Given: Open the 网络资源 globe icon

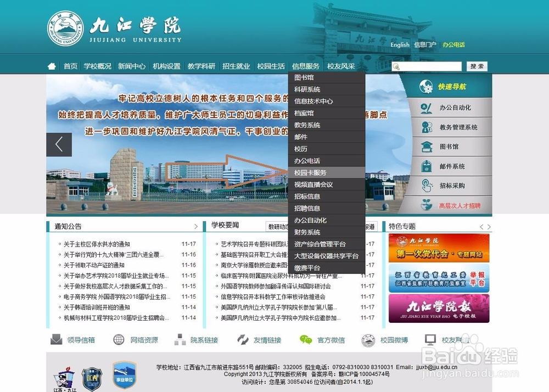Looking at the screenshot, I should [118, 340].
